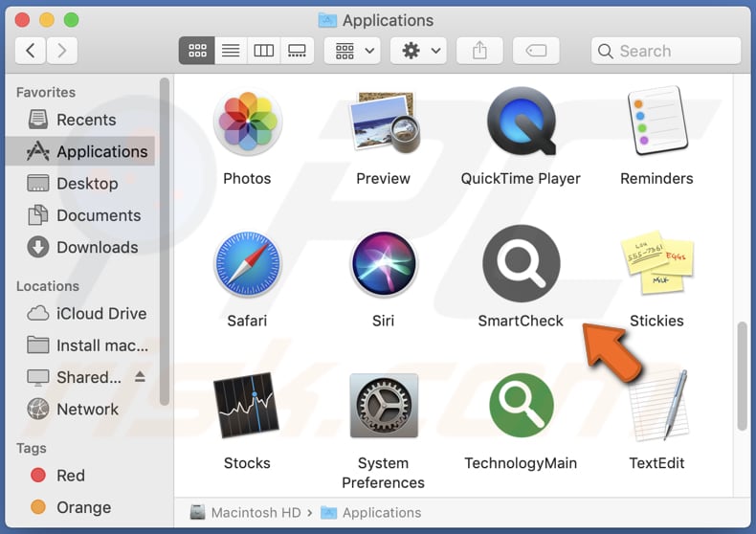Eject the Shared... volume

(x=140, y=376)
